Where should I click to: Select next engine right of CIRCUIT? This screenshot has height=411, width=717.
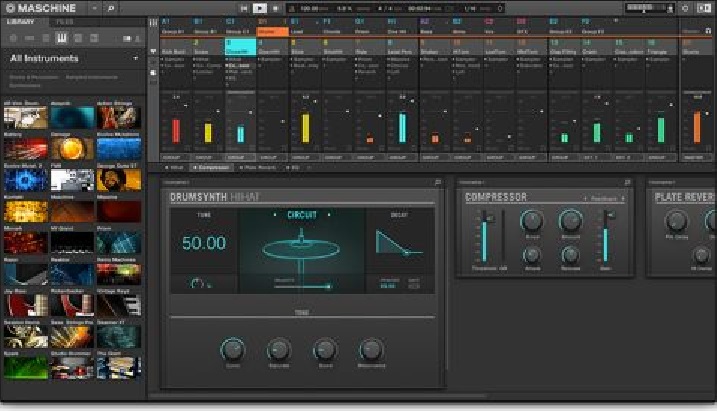coord(329,215)
